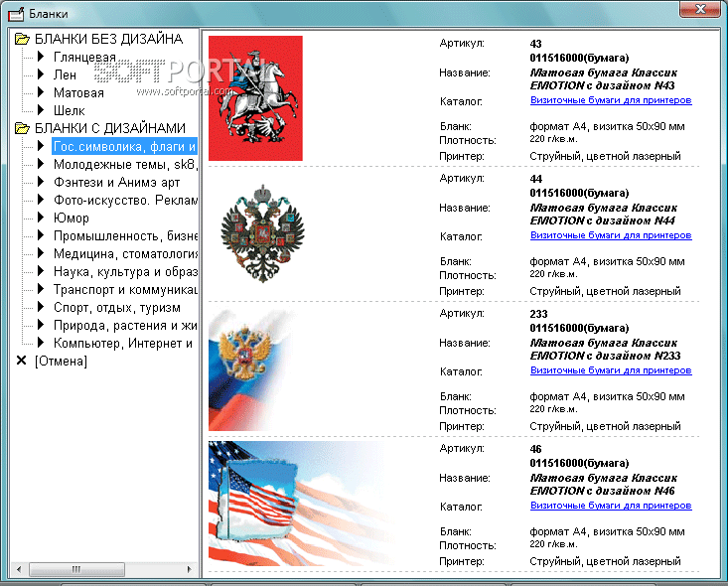This screenshot has width=728, height=586.
Task: Click the name text with N46
Action: [604, 485]
